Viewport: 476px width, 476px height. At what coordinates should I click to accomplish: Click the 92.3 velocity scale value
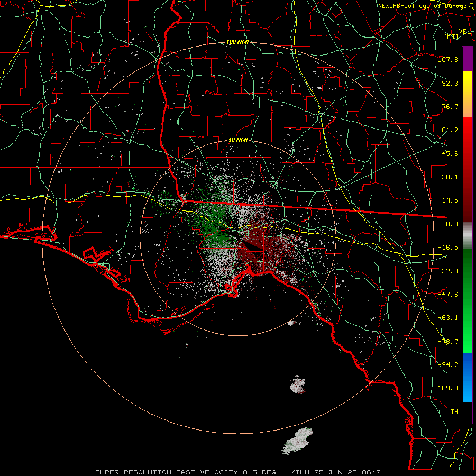450,83
